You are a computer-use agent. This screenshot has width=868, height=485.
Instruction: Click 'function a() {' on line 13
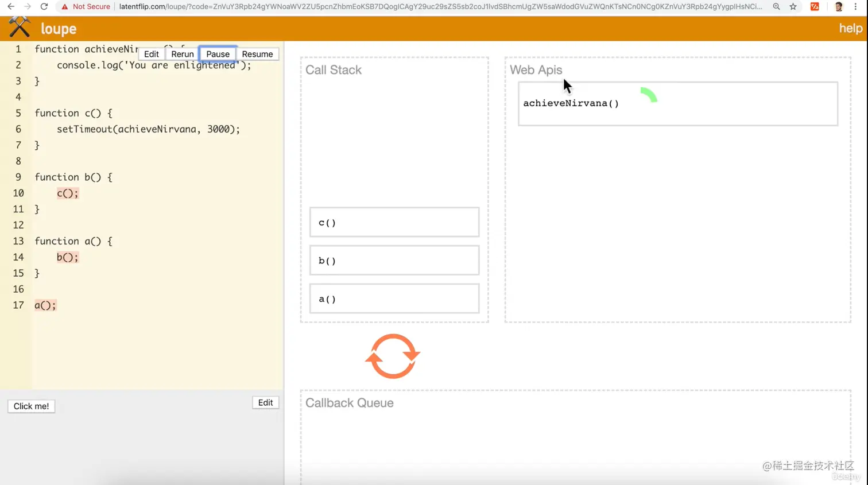tap(73, 241)
